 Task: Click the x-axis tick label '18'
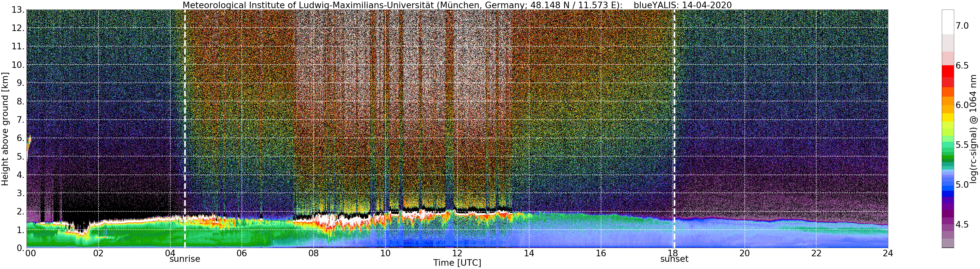pos(672,253)
